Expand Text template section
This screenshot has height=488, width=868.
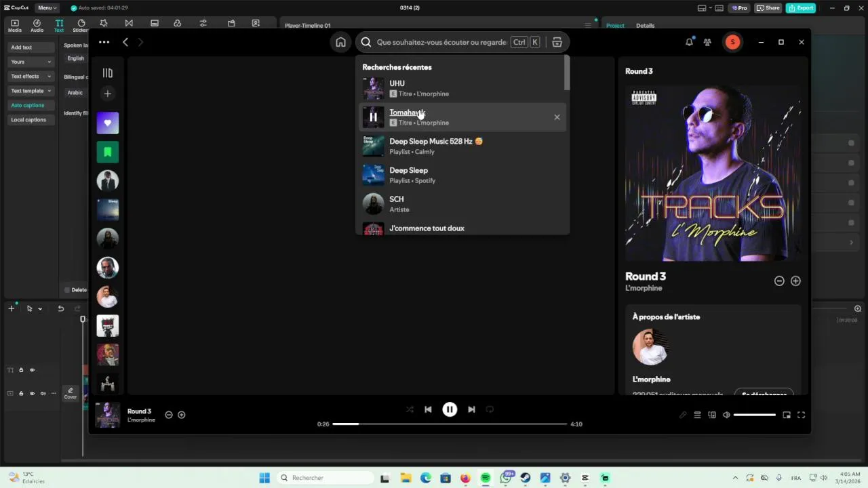(31, 91)
